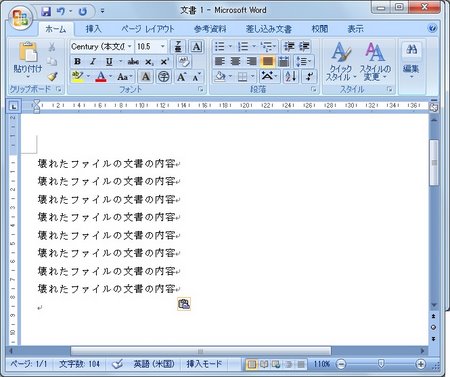Shrink font size
The image size is (450, 377).
197,77
